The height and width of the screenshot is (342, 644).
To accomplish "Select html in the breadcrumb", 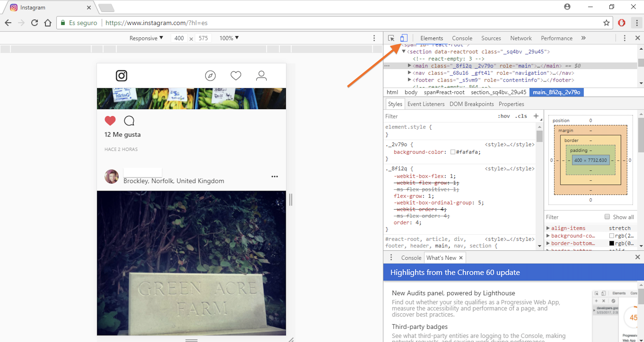I will point(392,92).
